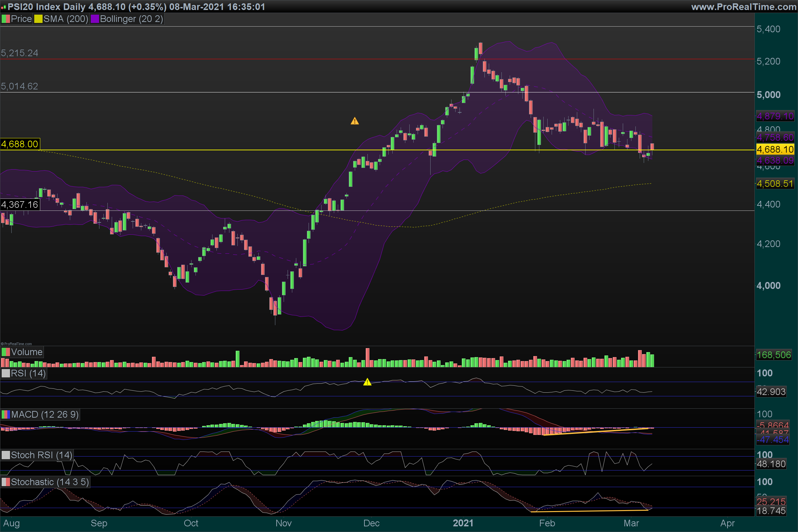Select the purple Bollinger color swatch

tap(95, 19)
